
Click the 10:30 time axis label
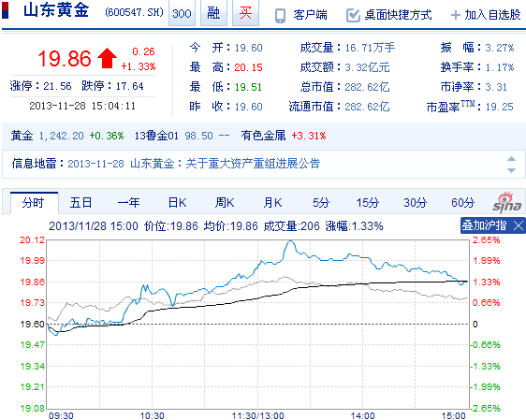(152, 415)
